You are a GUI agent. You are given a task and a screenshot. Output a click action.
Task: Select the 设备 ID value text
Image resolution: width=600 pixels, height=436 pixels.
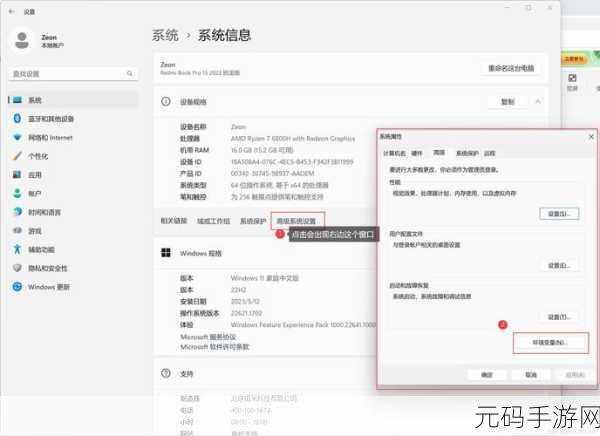pyautogui.click(x=292, y=162)
